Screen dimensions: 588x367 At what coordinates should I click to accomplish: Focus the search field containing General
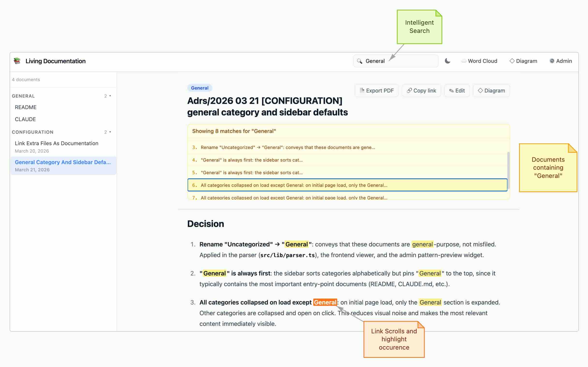click(x=396, y=61)
